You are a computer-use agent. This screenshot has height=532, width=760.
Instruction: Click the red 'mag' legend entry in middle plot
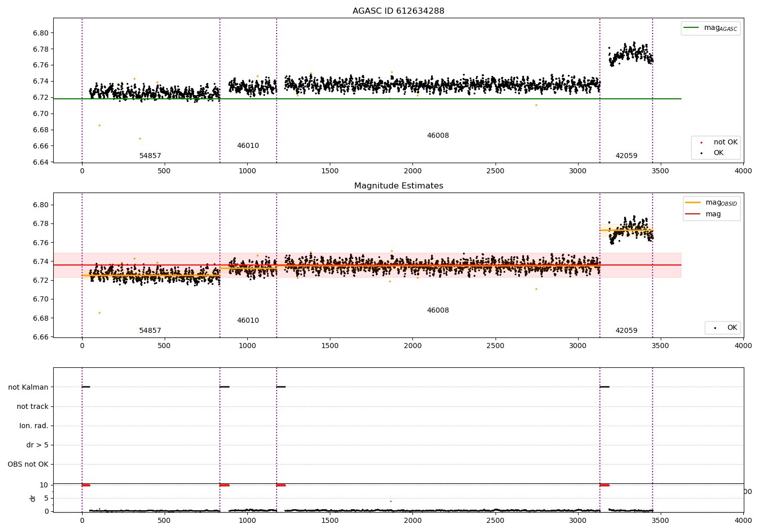(703, 214)
